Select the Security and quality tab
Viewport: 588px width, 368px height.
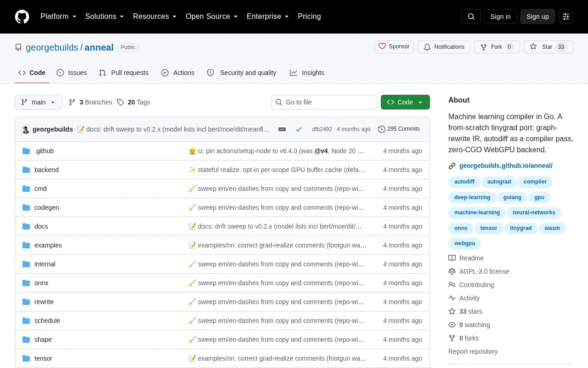pos(242,73)
